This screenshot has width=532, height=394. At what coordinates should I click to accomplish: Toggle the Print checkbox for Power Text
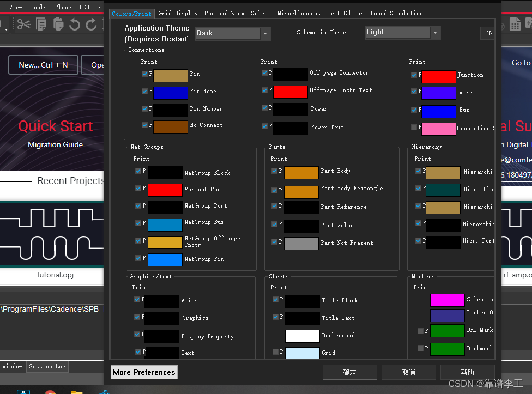tap(265, 126)
